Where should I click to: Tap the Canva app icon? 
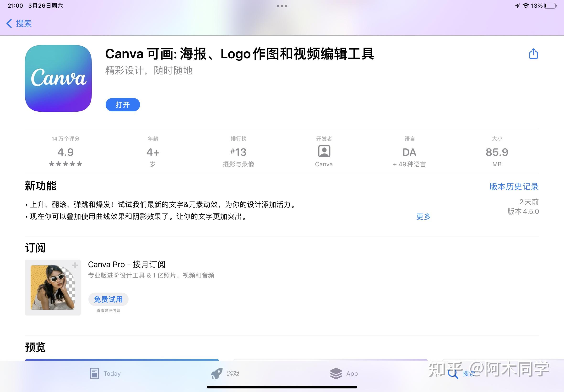(58, 78)
